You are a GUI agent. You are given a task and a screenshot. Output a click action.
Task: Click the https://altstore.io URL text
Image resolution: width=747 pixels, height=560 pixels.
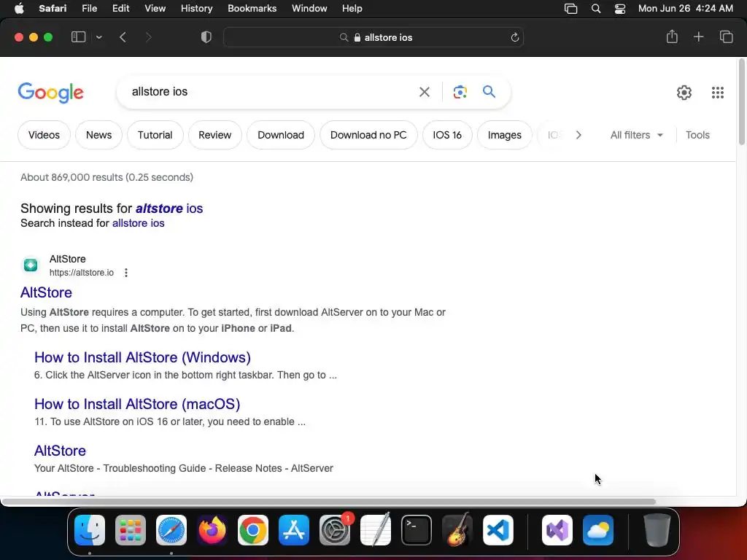pos(82,273)
